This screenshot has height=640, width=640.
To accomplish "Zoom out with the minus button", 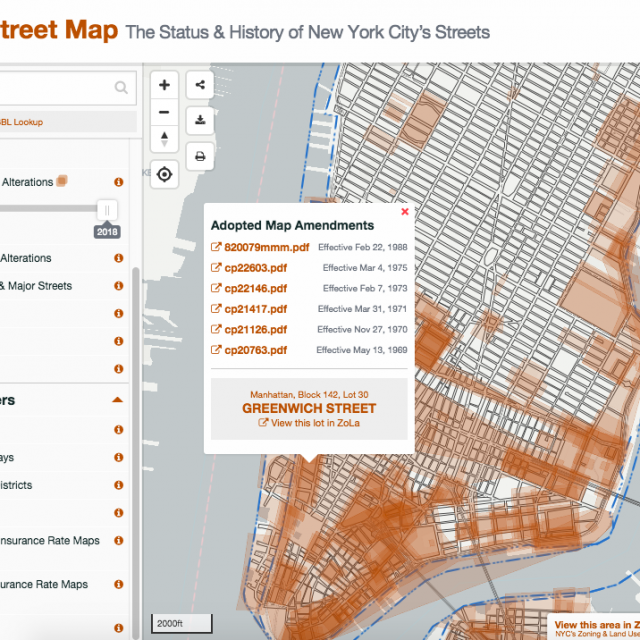I will [x=165, y=112].
